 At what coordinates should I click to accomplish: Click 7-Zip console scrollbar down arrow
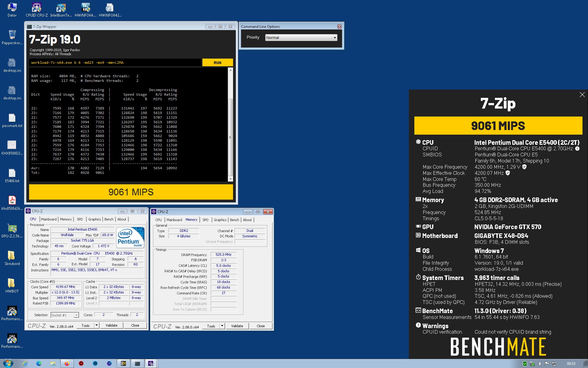tap(231, 179)
